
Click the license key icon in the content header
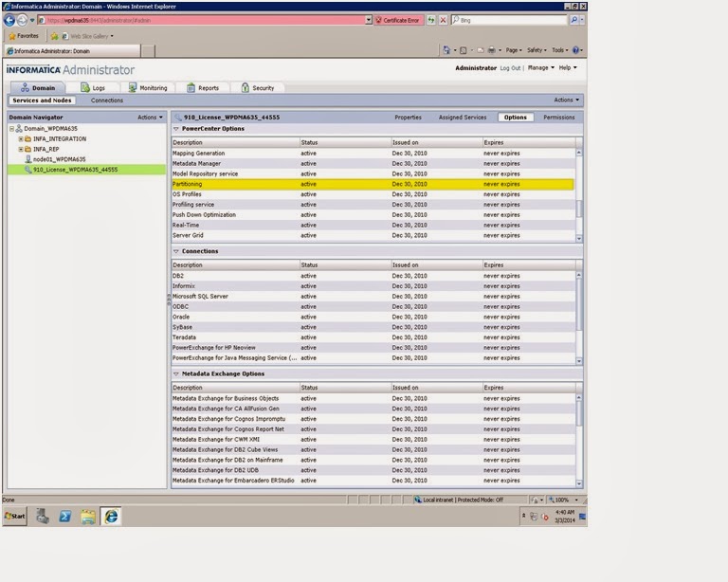tap(178, 118)
